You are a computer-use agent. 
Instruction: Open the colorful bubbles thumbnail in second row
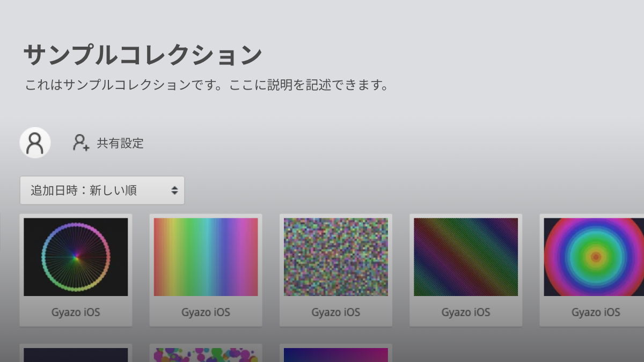tap(206, 355)
